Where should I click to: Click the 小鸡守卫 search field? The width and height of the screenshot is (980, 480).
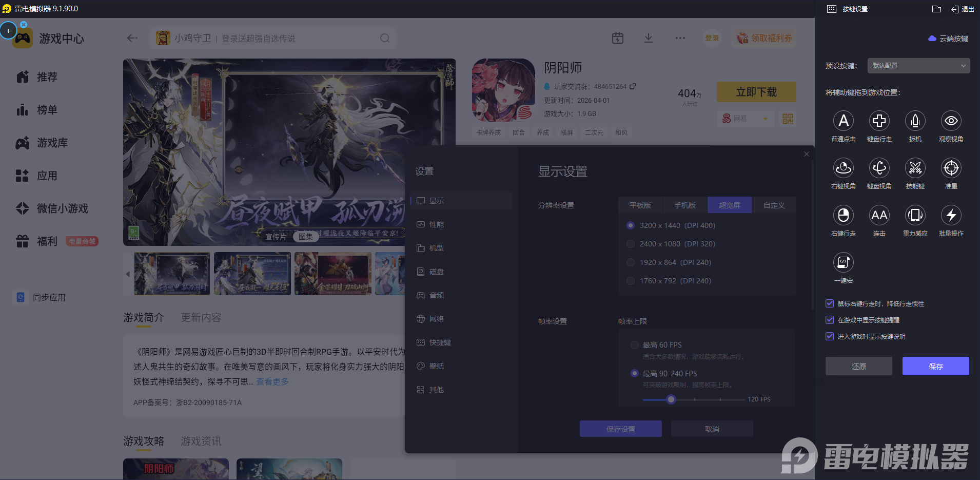pos(272,39)
